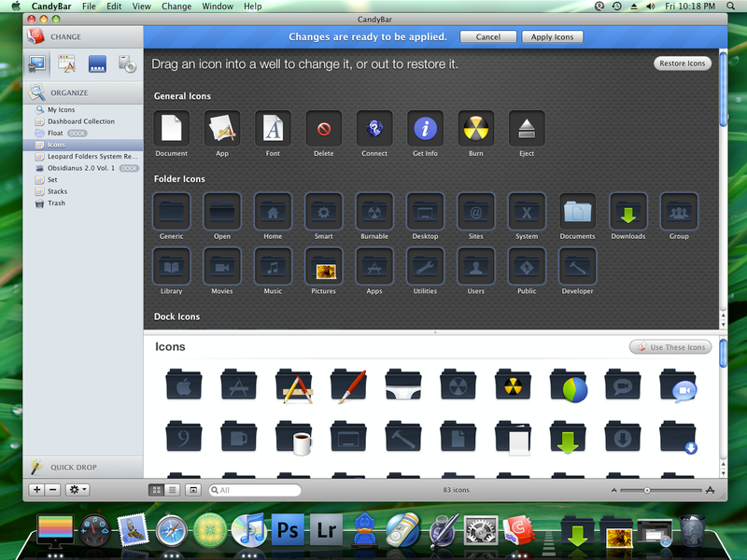Select the Downloads folder icon well
747x560 pixels.
[628, 211]
